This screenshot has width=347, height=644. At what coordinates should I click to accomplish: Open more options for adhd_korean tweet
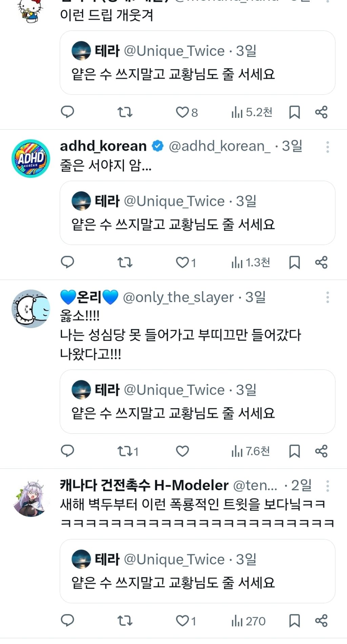pyautogui.click(x=327, y=147)
